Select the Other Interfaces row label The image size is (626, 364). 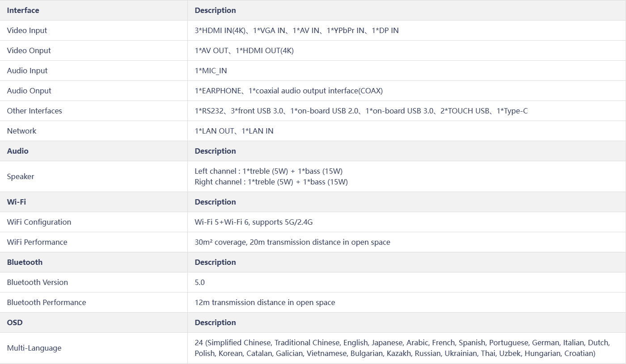[34, 111]
